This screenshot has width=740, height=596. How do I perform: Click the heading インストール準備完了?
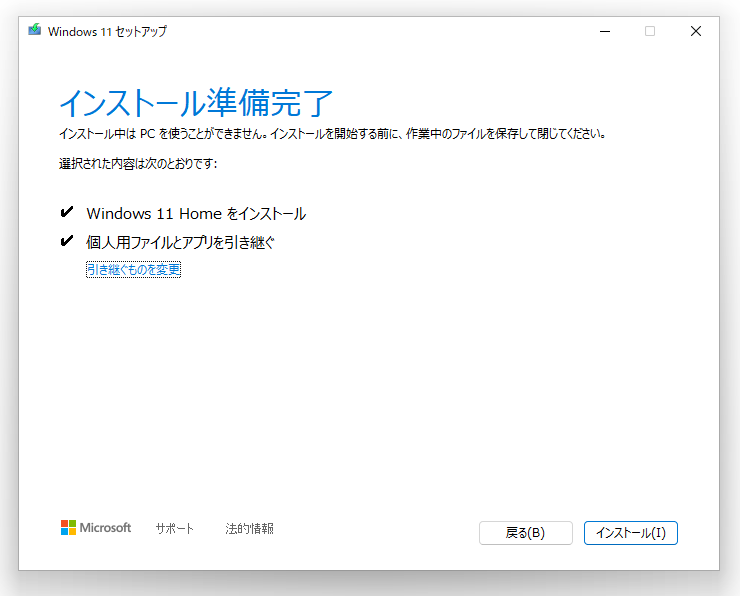click(x=196, y=102)
